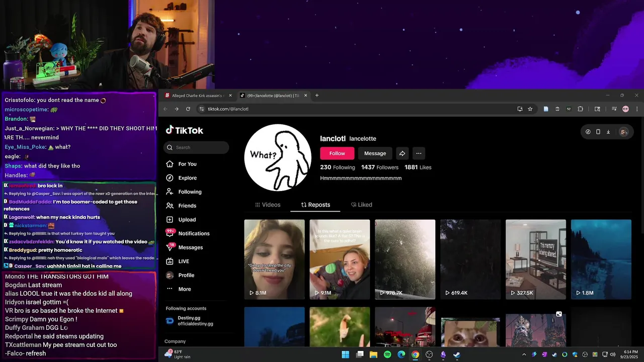Image resolution: width=644 pixels, height=362 pixels.
Task: Open the weather widget showing 83°F
Action: click(x=178, y=354)
